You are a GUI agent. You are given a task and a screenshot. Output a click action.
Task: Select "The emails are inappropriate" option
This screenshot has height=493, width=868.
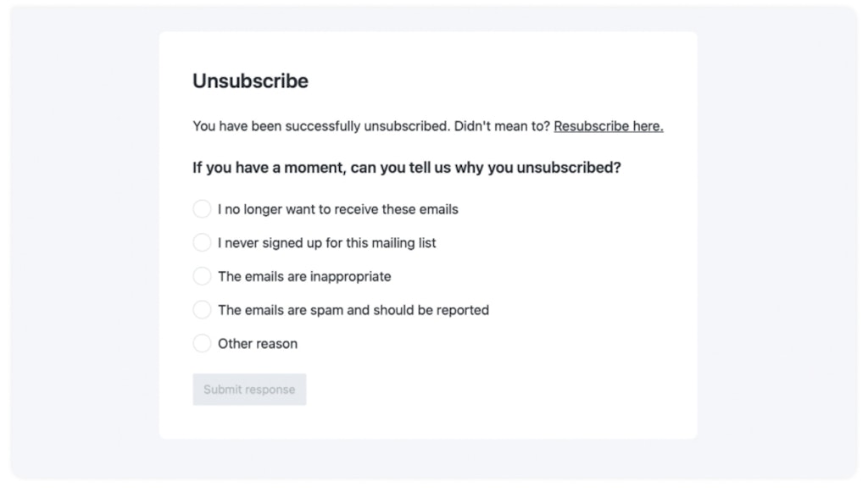pyautogui.click(x=202, y=276)
